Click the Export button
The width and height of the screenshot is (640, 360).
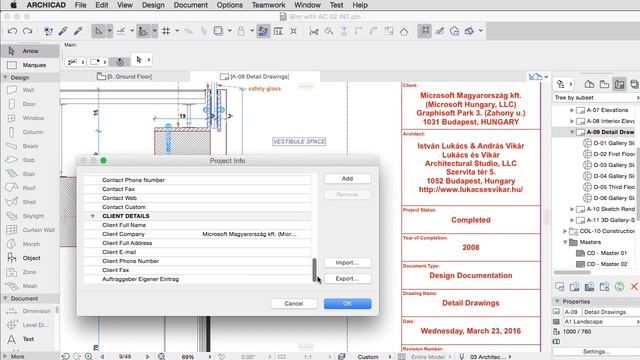347,278
